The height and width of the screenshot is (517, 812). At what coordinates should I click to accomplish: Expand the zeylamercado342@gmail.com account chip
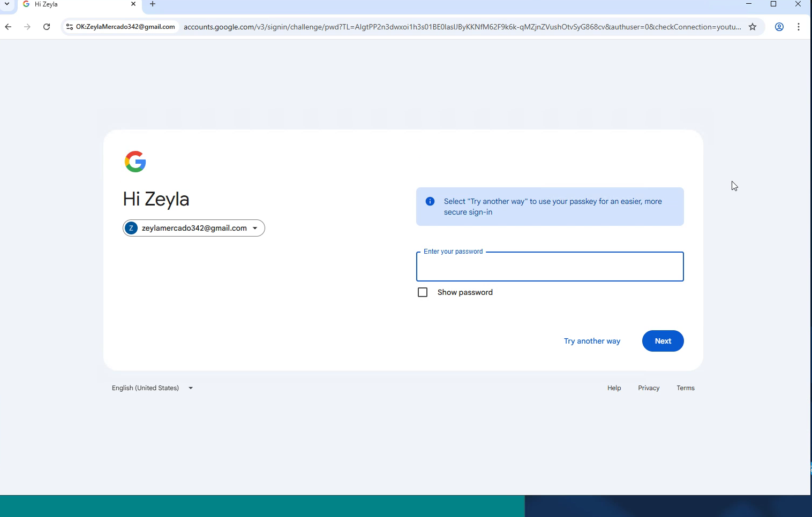pos(194,228)
